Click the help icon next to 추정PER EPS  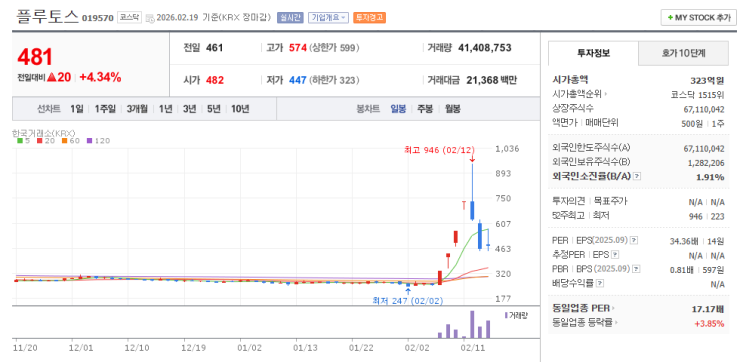(615, 255)
